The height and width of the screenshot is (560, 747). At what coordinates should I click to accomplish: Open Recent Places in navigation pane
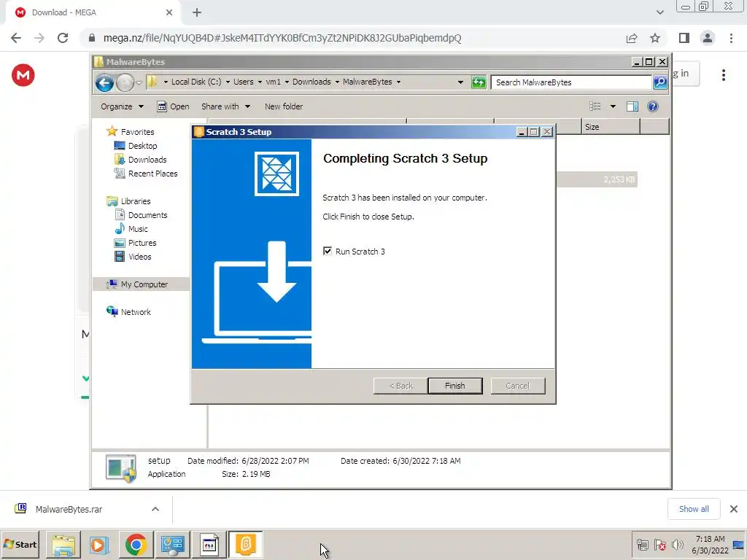pyautogui.click(x=152, y=174)
